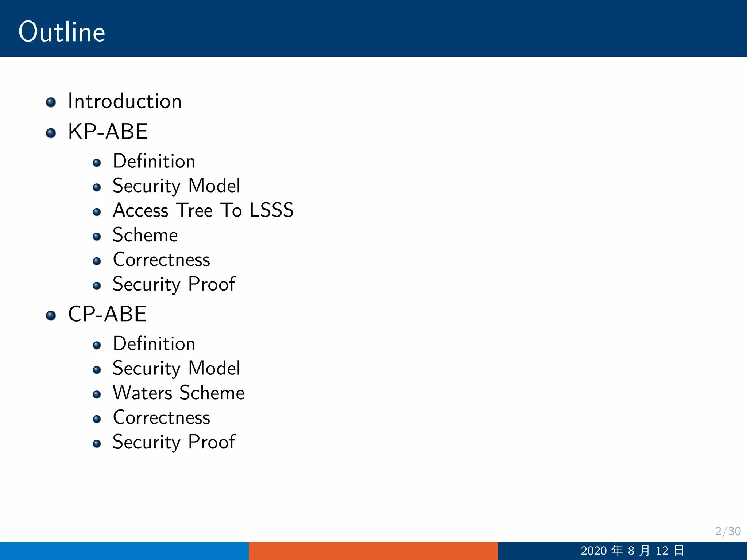Viewport: 747px width, 560px height.
Task: Open Security Proof under KP-ABE
Action: click(174, 284)
